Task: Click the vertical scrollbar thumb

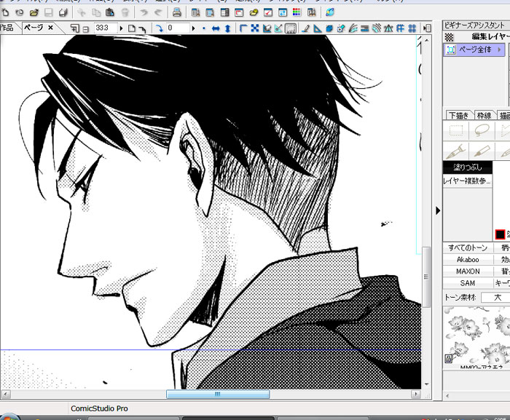Action: pyautogui.click(x=426, y=277)
